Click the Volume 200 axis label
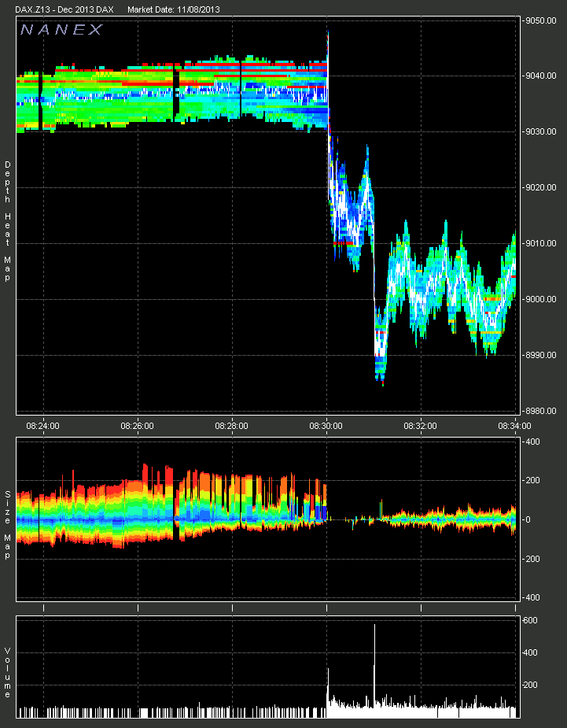 [x=531, y=686]
